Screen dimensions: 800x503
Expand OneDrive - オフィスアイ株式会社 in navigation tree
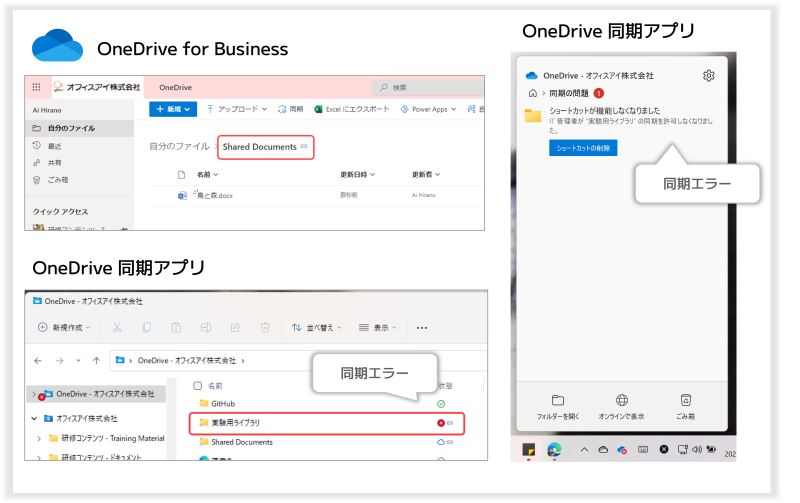pyautogui.click(x=34, y=394)
